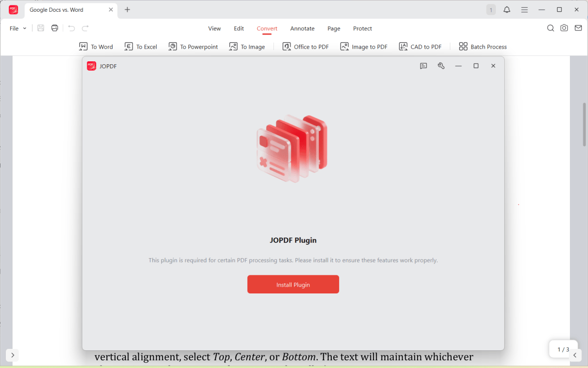
Task: Open the search magnifier in the toolbar
Action: pos(551,28)
